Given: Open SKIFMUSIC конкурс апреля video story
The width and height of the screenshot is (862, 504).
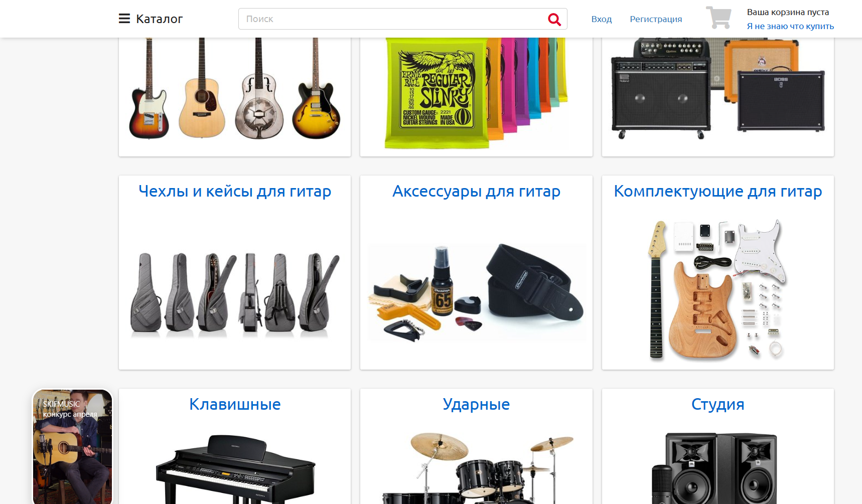Looking at the screenshot, I should coord(73,446).
